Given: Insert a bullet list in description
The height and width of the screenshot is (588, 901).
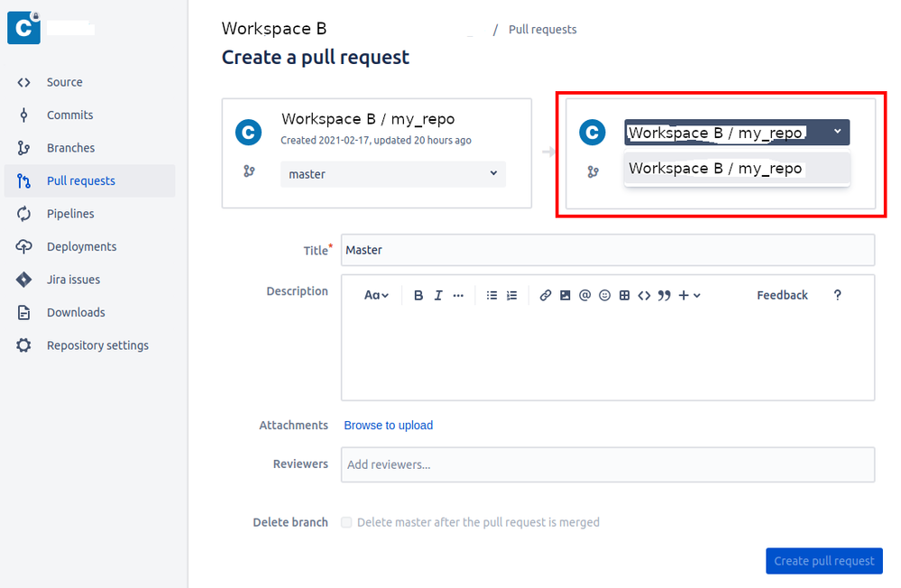Looking at the screenshot, I should point(492,296).
